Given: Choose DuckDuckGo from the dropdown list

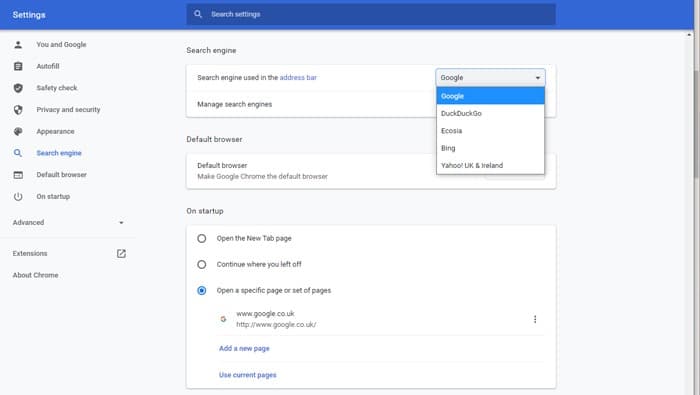Looking at the screenshot, I should point(490,113).
